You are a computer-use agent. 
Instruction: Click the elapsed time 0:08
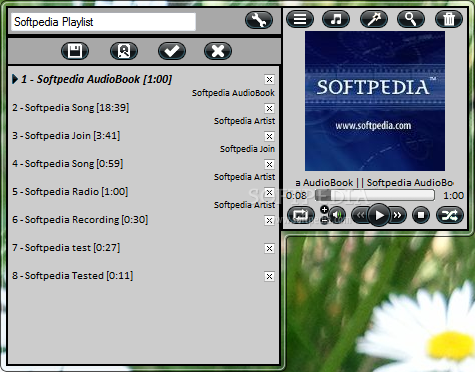[x=296, y=195]
